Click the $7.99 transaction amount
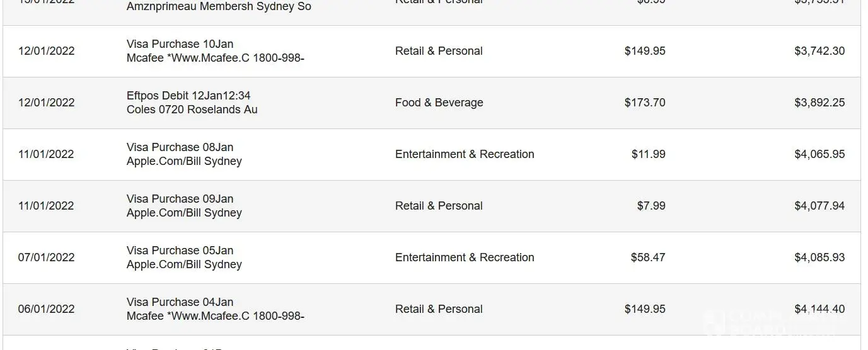The height and width of the screenshot is (350, 868). (x=651, y=206)
